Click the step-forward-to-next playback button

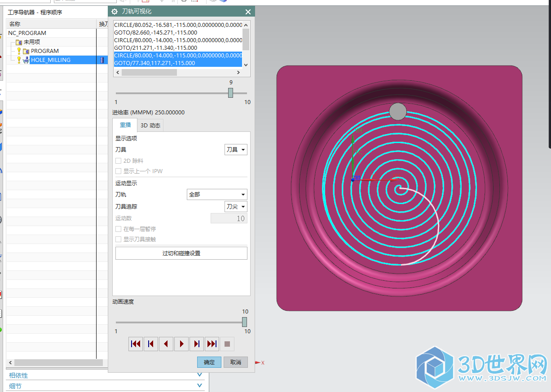(x=197, y=344)
